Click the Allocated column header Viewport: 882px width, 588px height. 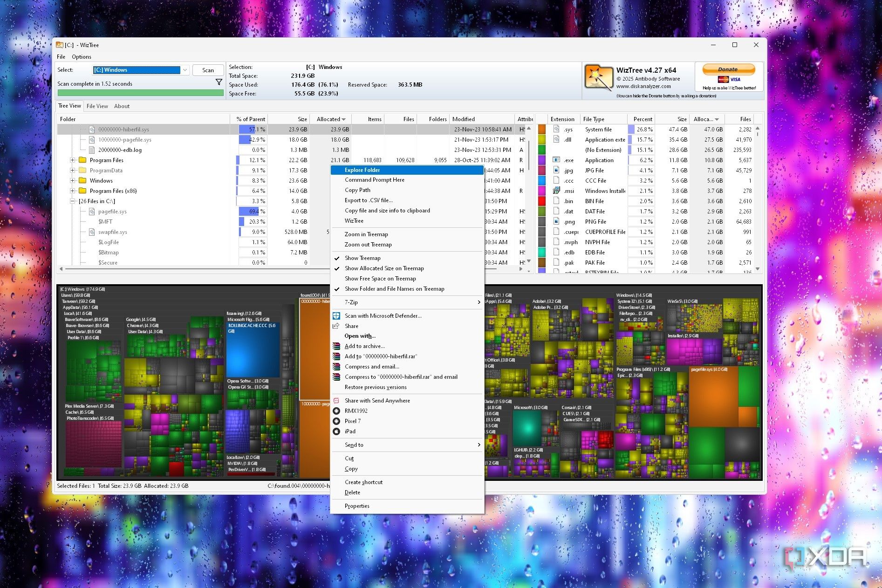coord(330,119)
